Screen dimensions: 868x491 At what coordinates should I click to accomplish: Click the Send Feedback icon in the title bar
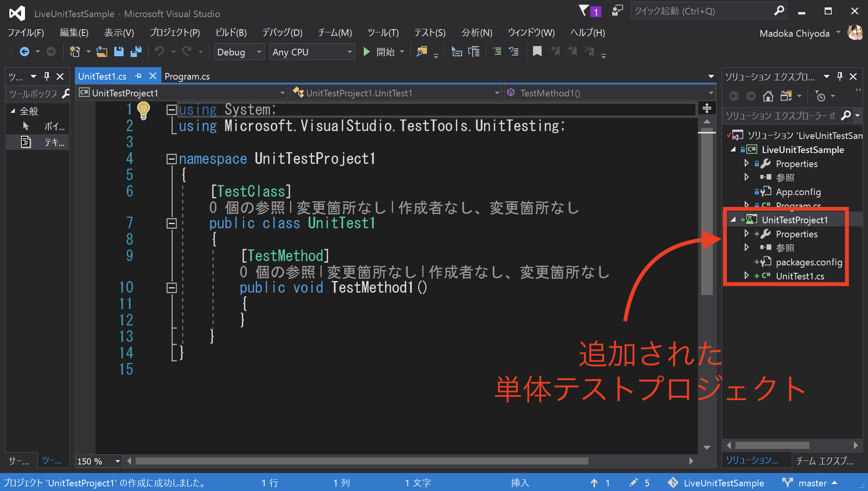tap(617, 11)
